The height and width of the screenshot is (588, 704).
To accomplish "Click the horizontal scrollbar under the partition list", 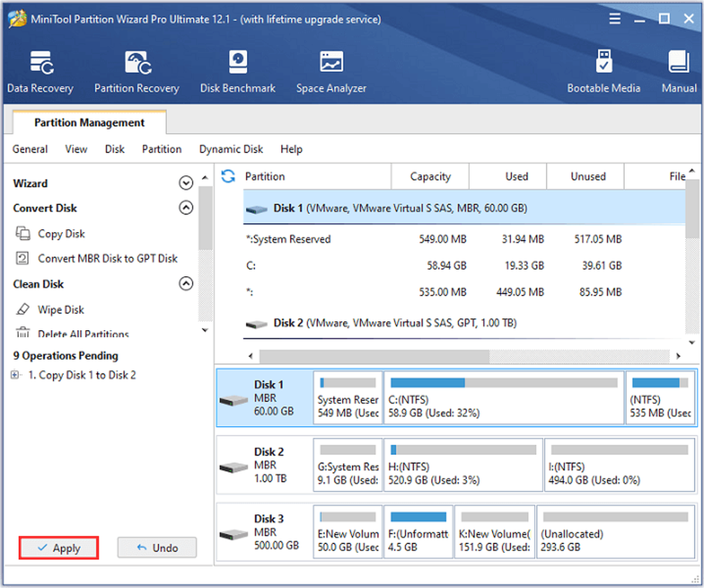I will click(463, 356).
